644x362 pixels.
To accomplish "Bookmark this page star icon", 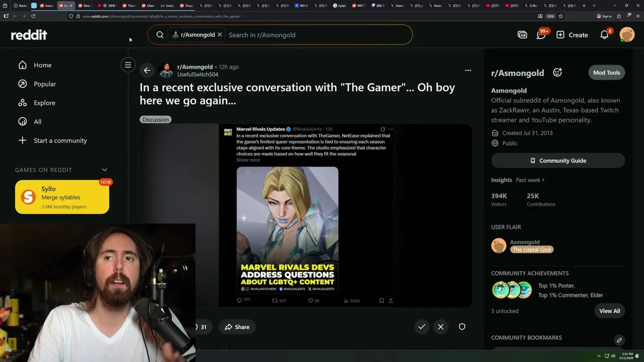I will coord(560,16).
